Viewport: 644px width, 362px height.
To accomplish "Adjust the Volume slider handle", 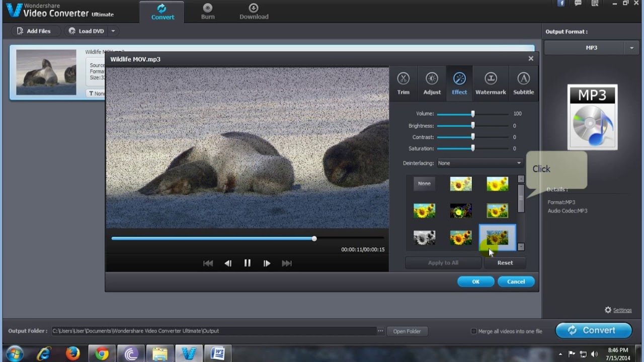I will coord(472,114).
